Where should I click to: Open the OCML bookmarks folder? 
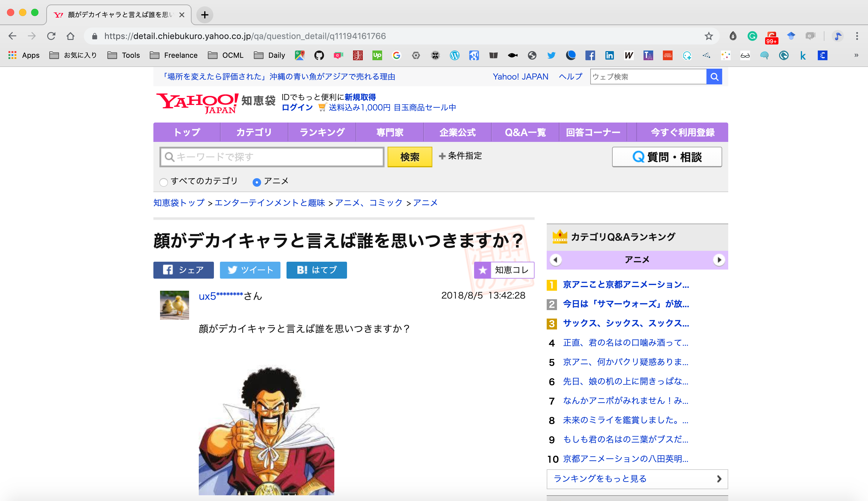(x=226, y=55)
